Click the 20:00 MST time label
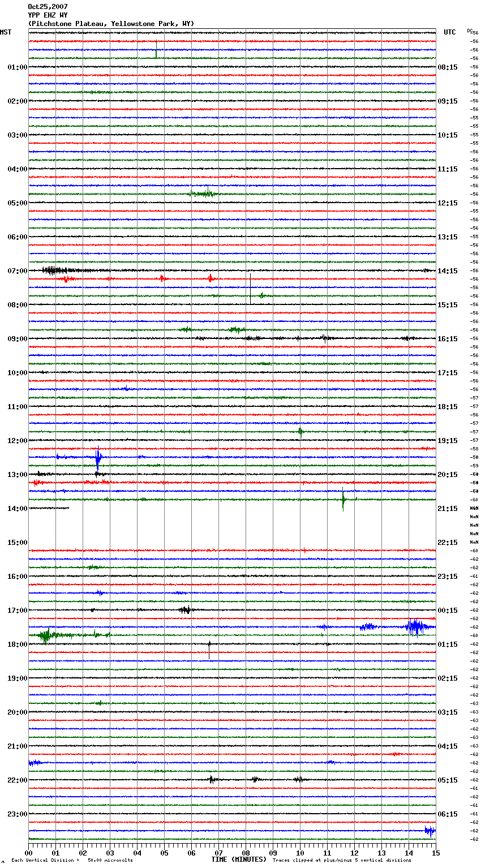481x868 pixels. pyautogui.click(x=18, y=712)
